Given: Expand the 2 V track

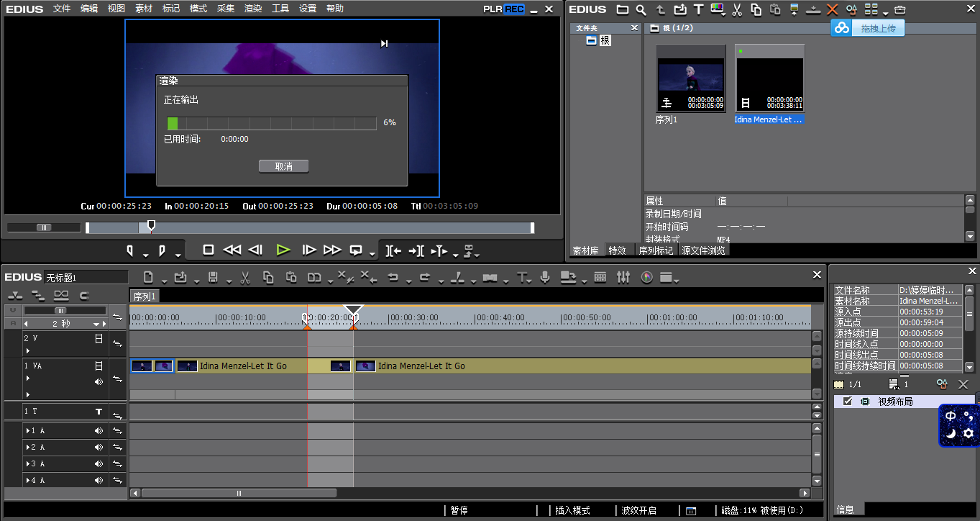Looking at the screenshot, I should click(x=27, y=350).
